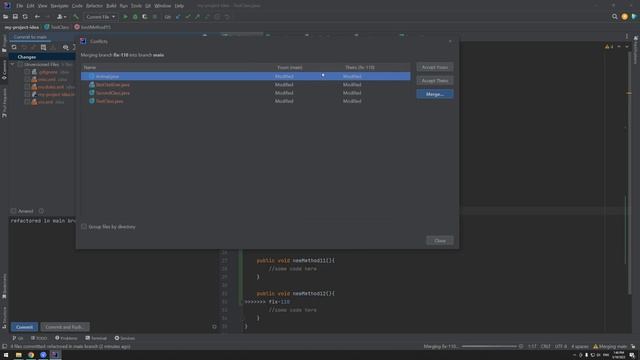Enable Group files by directory checkbox
Image resolution: width=640 pixels, height=360 pixels.
coord(84,227)
